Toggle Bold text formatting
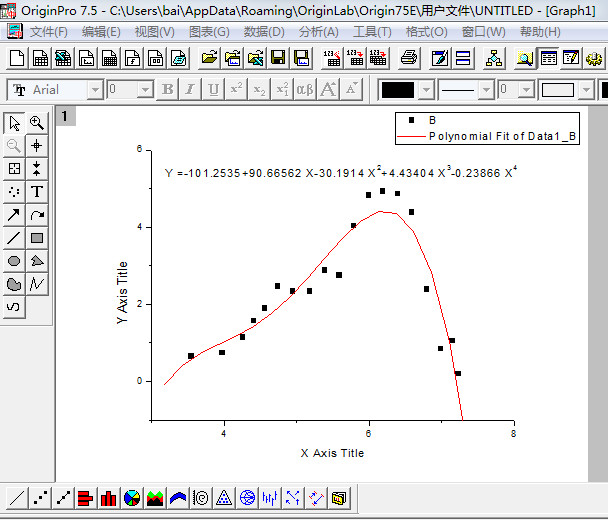 (x=168, y=90)
